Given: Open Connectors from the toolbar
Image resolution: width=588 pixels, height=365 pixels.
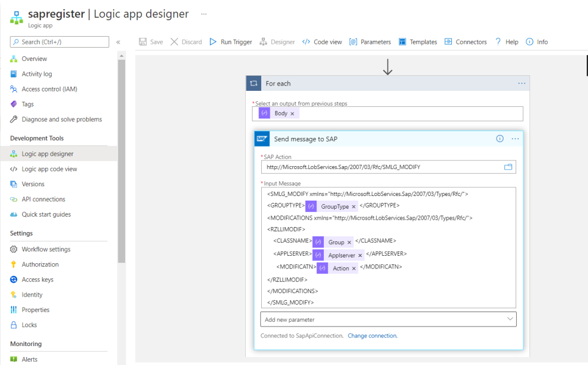Looking at the screenshot, I should click(465, 42).
